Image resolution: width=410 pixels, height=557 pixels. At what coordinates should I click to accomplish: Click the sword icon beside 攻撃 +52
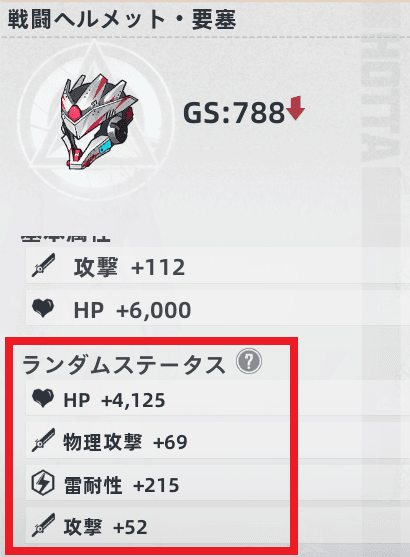(43, 525)
